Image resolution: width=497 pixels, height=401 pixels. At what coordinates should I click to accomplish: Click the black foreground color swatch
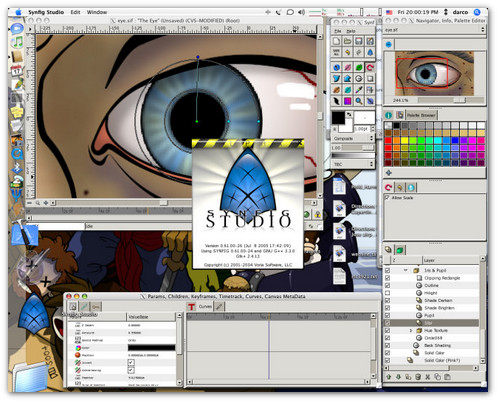click(338, 118)
